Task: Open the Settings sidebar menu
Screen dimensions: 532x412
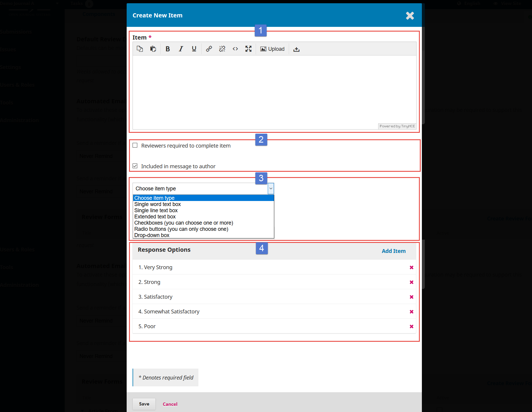Action: click(10, 67)
